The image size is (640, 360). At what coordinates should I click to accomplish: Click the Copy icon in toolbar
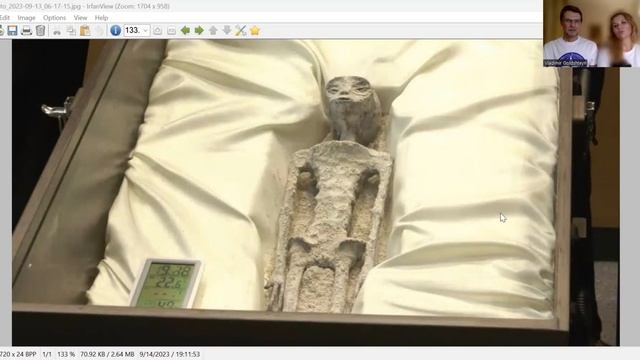tap(71, 30)
